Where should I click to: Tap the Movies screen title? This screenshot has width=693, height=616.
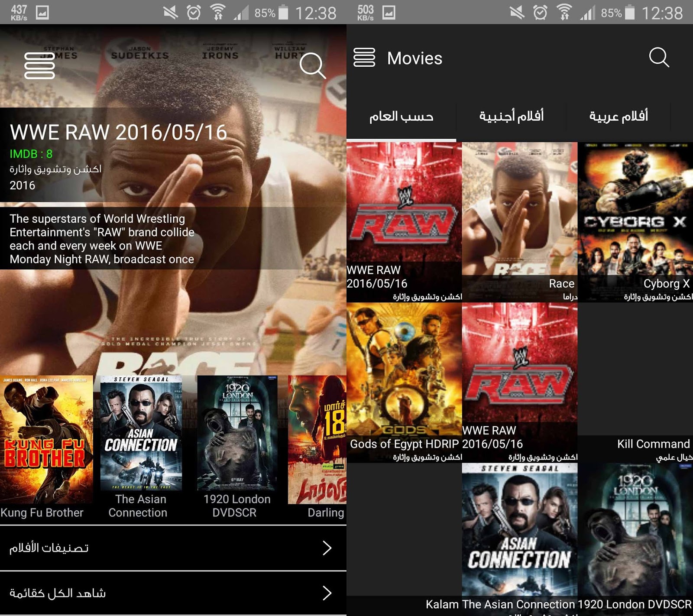(x=415, y=58)
